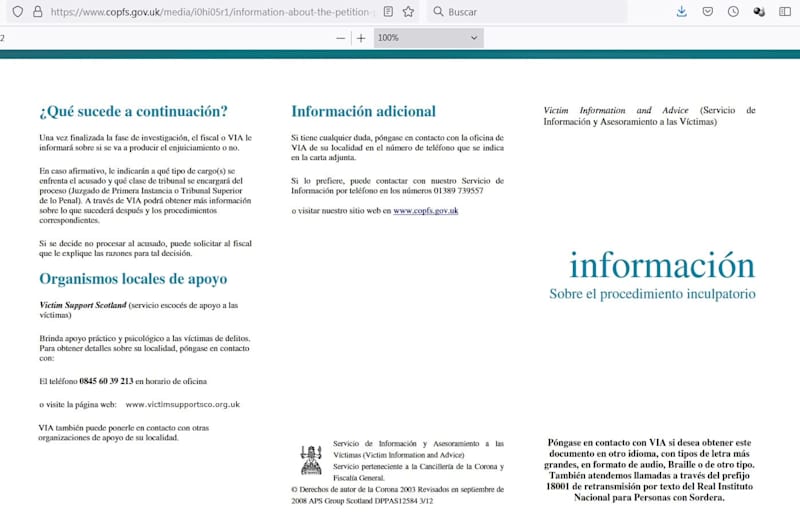
Task: Open the 100% zoom level dropdown
Action: 429,38
